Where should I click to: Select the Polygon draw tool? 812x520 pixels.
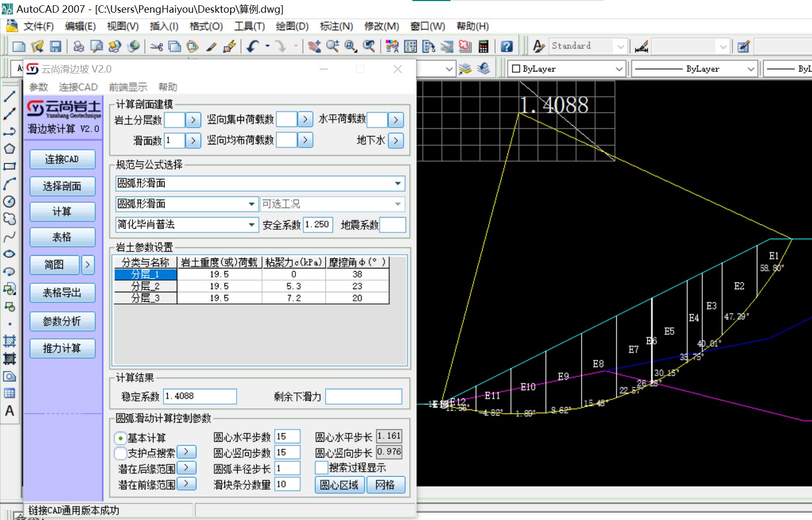(x=10, y=149)
